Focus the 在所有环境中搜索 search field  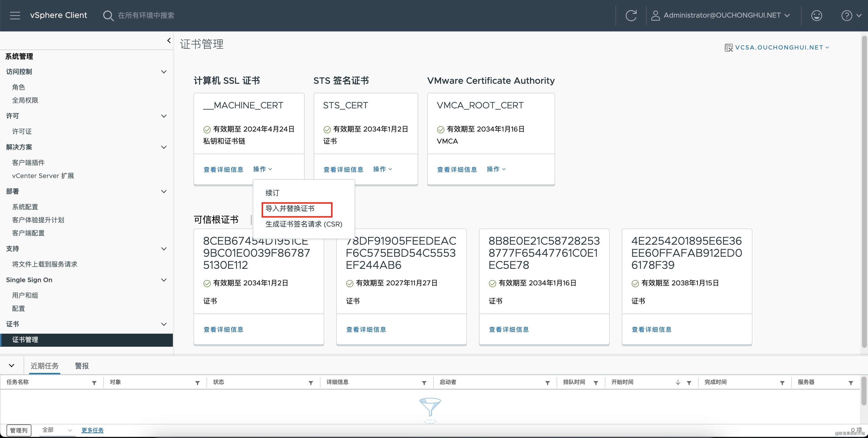(146, 16)
